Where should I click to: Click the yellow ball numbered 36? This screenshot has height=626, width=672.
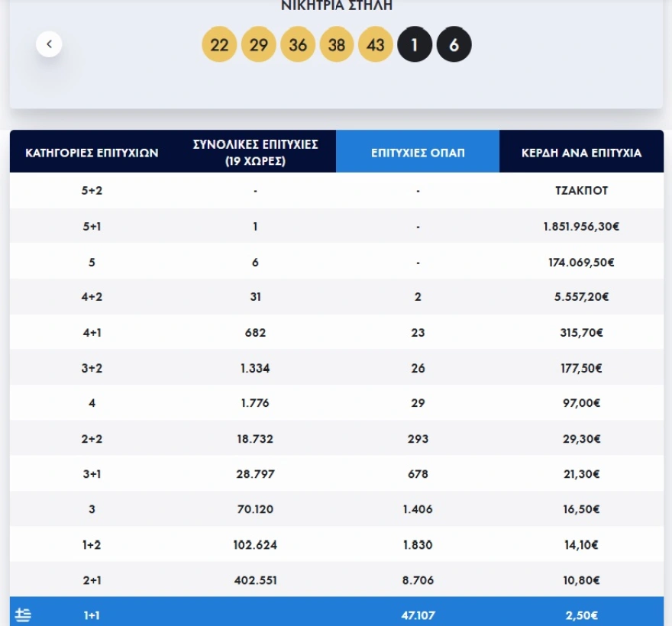[298, 45]
